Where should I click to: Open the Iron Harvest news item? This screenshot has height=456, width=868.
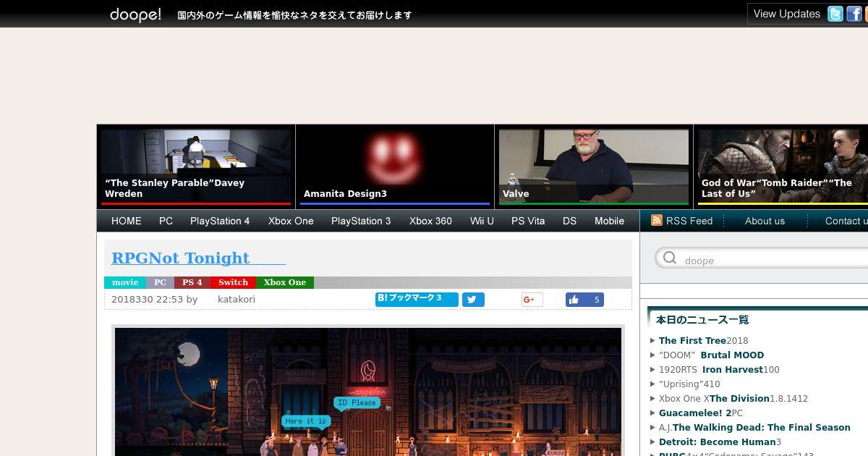coord(719,369)
